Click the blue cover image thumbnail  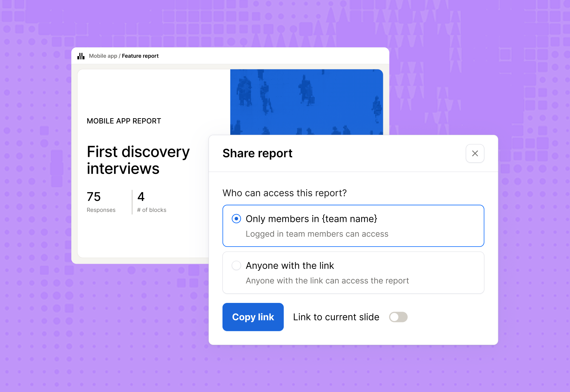(x=306, y=102)
